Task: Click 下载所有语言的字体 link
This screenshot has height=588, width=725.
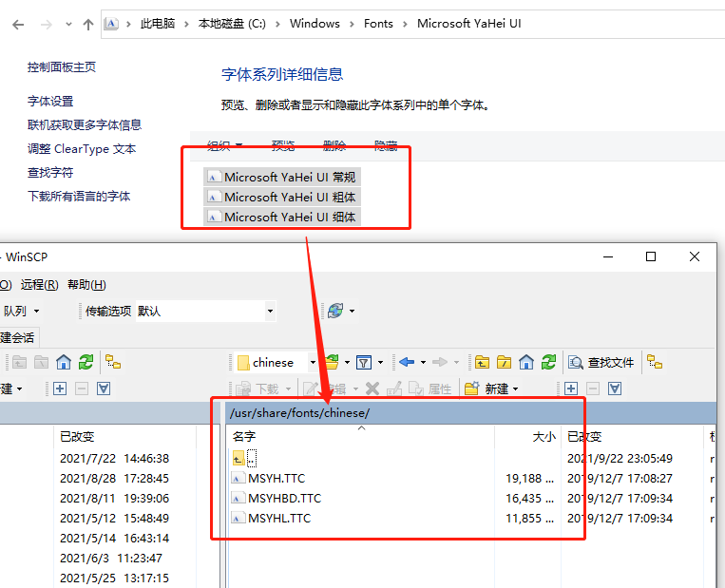Action: tap(79, 196)
